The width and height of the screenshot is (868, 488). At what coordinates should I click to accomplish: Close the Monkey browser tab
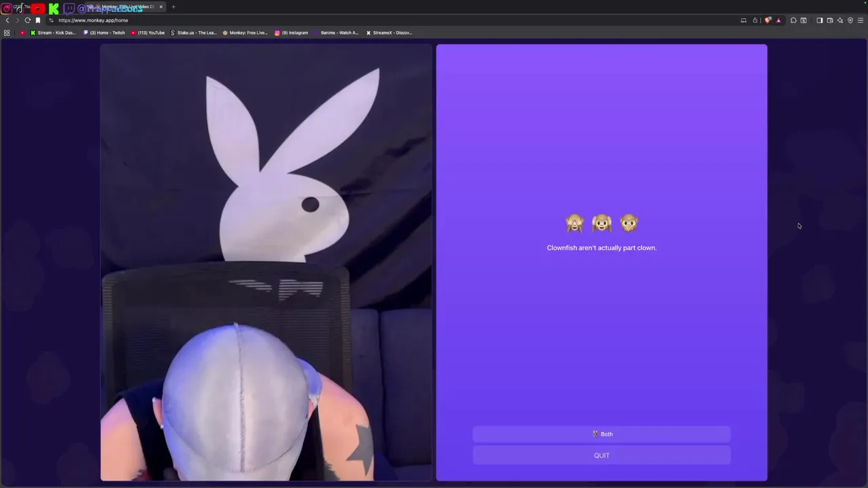click(161, 7)
